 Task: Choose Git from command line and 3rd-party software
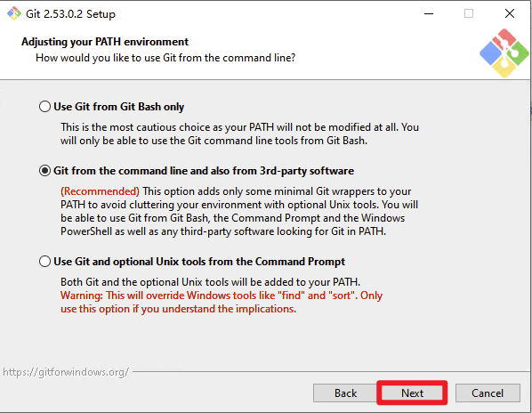pos(44,171)
